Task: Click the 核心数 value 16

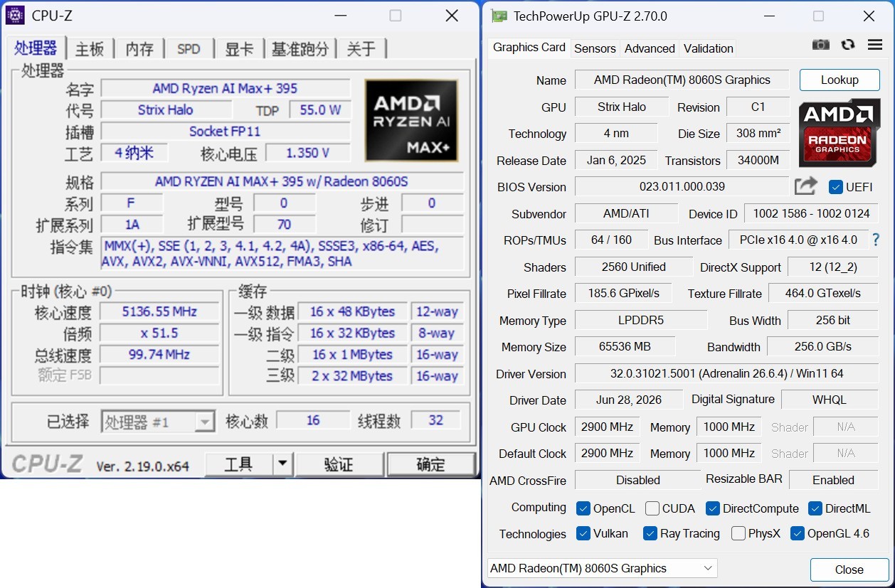Action: pos(313,420)
